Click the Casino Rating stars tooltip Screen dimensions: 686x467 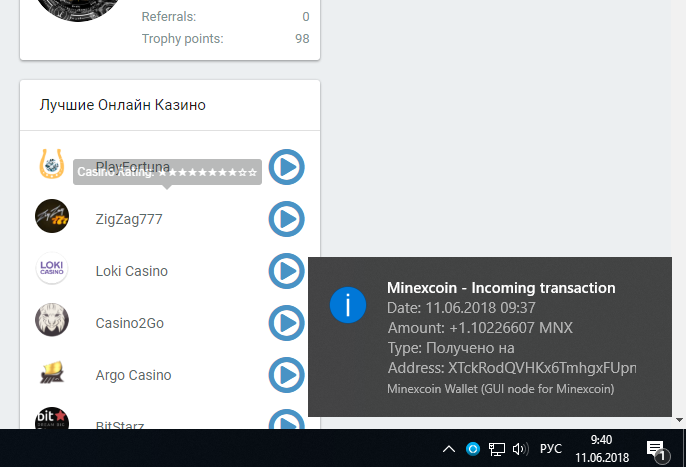click(167, 172)
